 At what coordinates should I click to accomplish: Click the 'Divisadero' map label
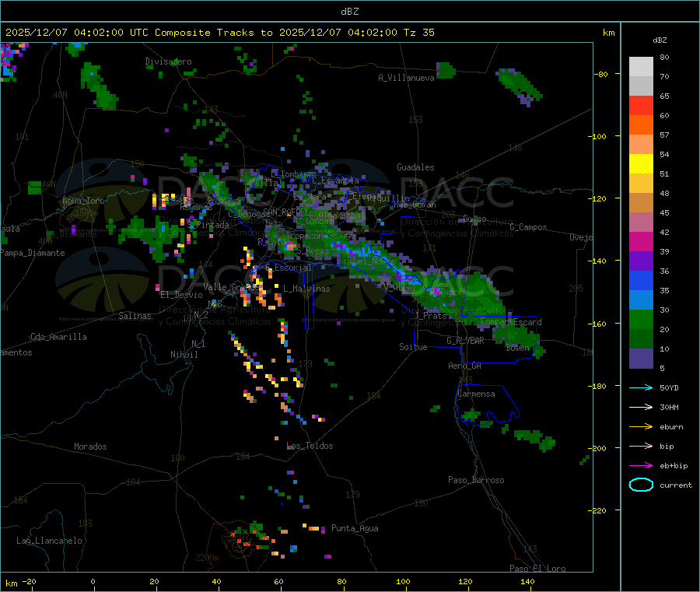tap(168, 61)
